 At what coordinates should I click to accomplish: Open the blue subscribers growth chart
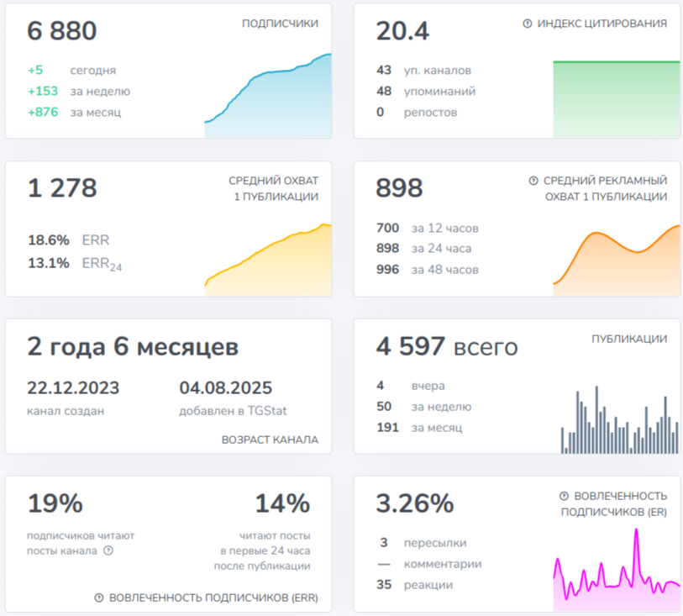(268, 96)
